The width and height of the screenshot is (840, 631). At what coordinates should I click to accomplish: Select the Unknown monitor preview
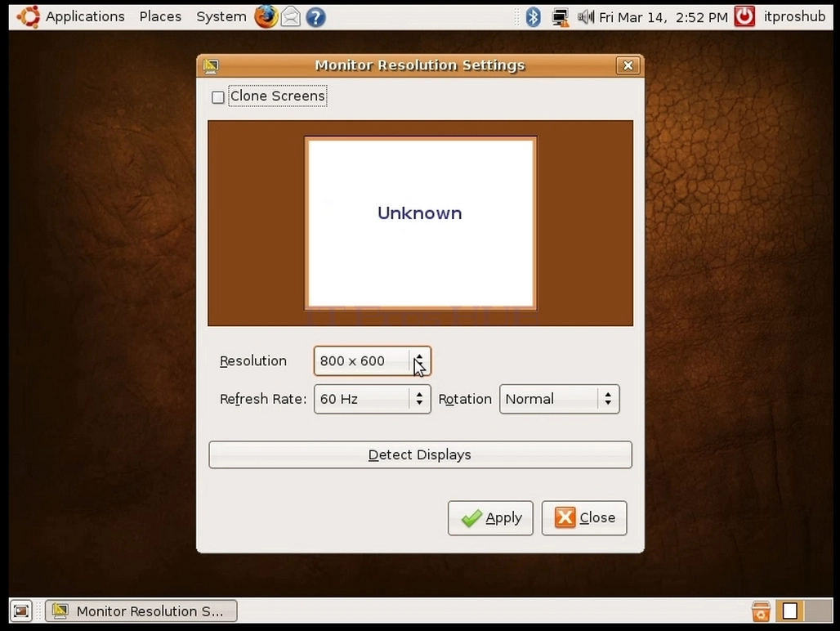point(421,223)
